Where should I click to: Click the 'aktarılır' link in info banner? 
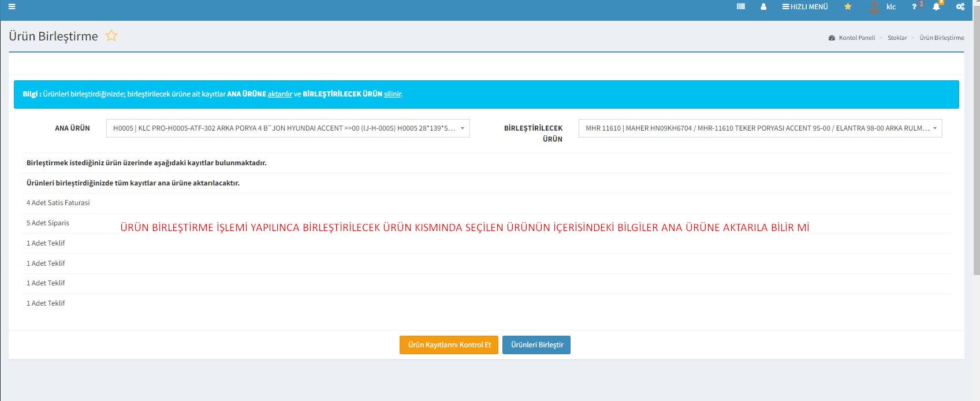point(280,94)
